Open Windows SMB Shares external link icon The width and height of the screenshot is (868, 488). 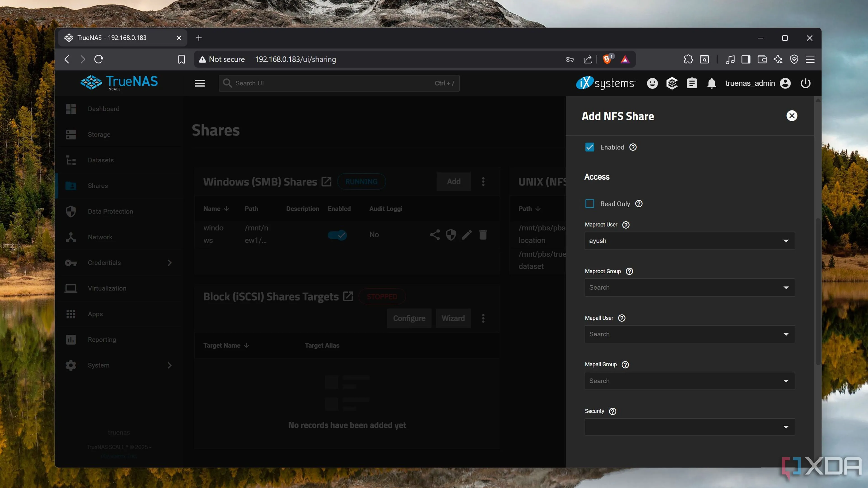point(326,181)
